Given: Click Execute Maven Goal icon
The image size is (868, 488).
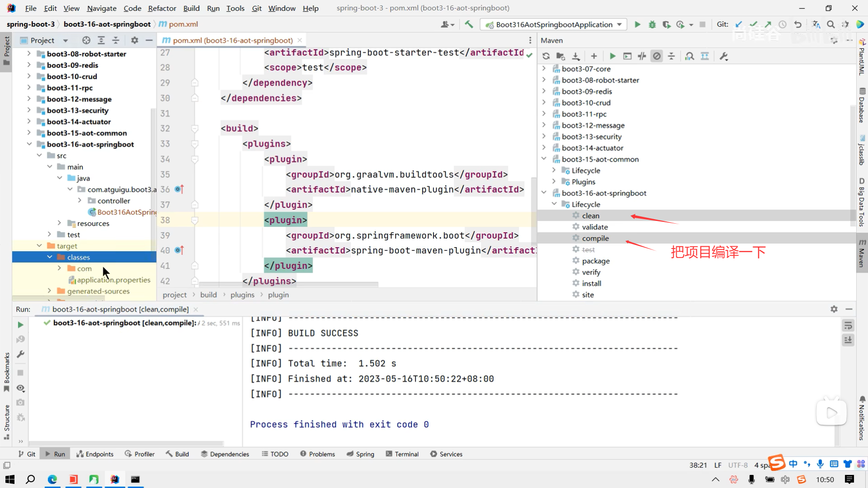Looking at the screenshot, I should (x=627, y=56).
